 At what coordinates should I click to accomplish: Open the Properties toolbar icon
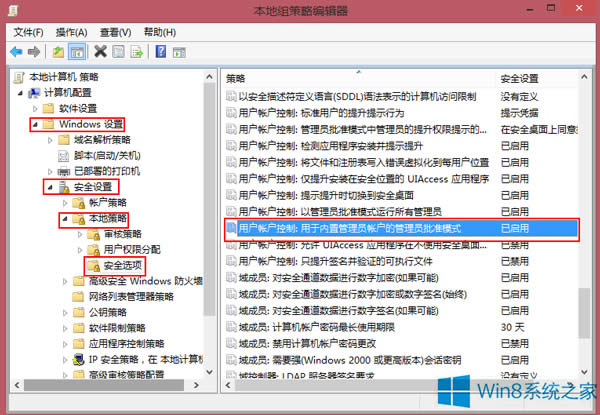[118, 52]
